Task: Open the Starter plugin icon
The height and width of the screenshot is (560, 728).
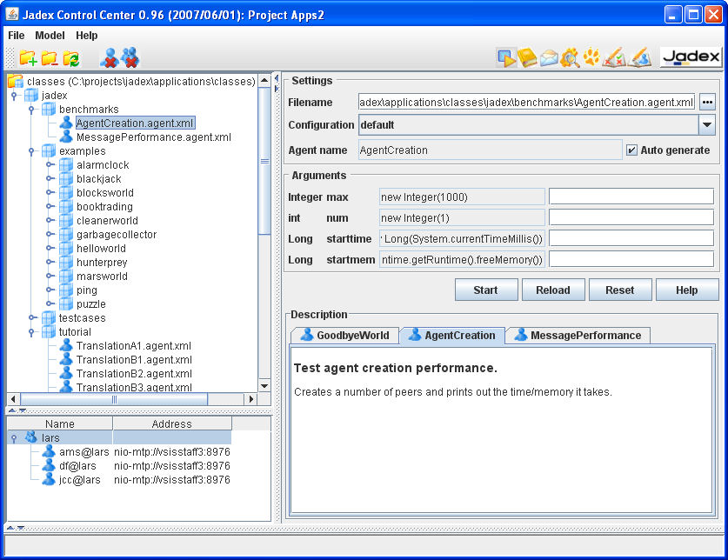Action: (x=506, y=57)
